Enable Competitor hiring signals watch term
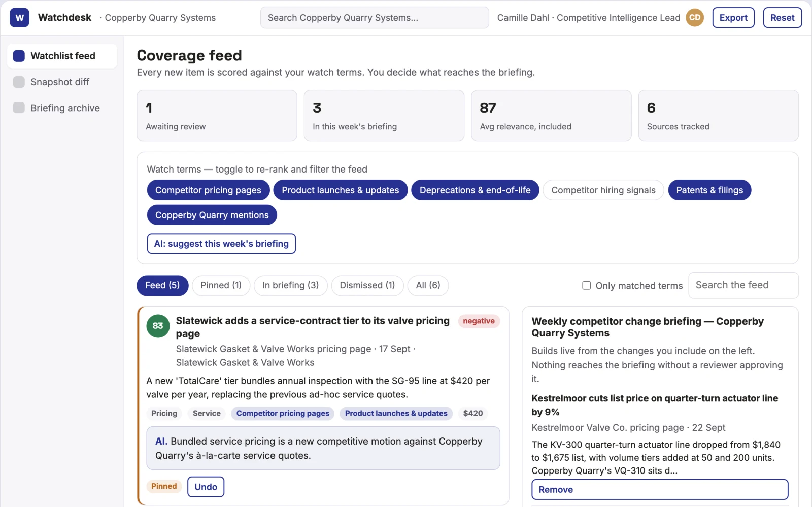This screenshot has width=812, height=507. coord(603,190)
